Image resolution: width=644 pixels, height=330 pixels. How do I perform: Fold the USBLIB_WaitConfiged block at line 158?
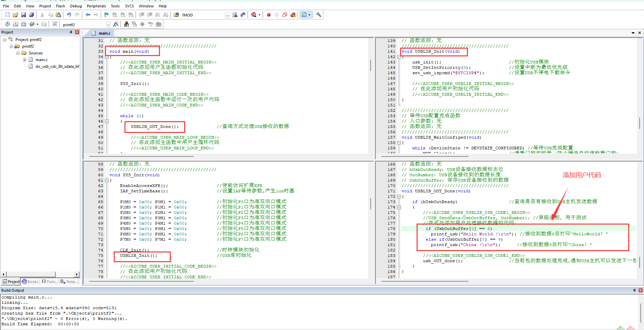click(x=399, y=143)
